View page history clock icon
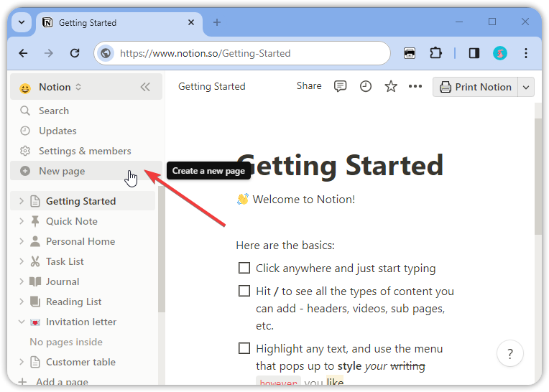549x392 pixels. coord(366,86)
